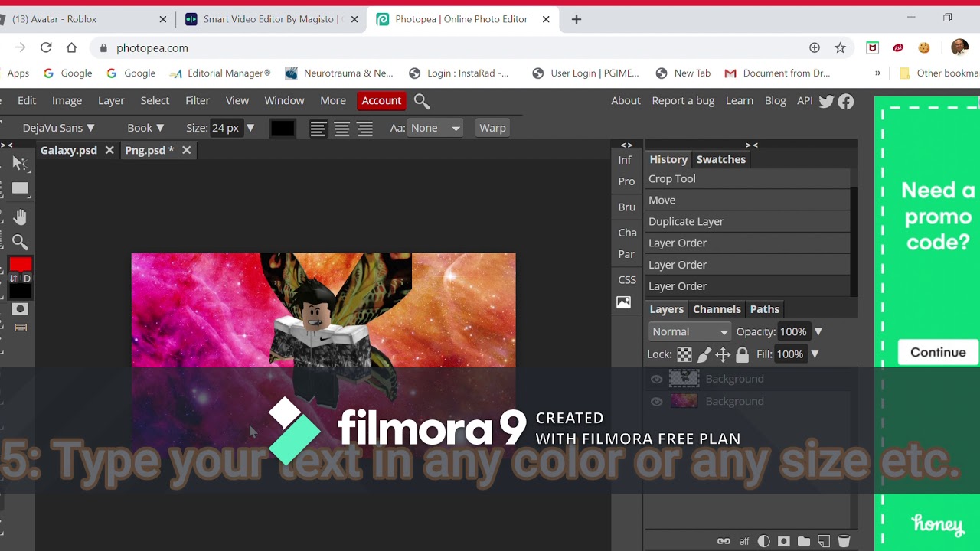Click the red Account button
The height and width of the screenshot is (551, 980).
point(381,100)
